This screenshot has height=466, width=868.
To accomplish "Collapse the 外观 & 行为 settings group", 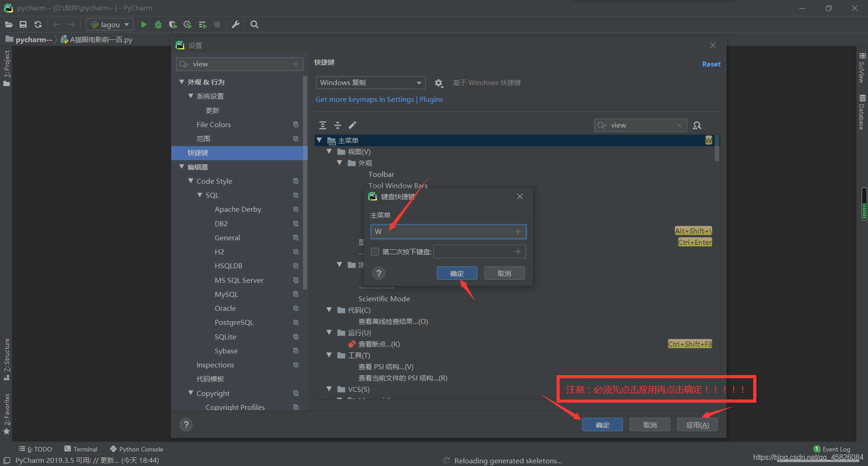I will pyautogui.click(x=182, y=82).
